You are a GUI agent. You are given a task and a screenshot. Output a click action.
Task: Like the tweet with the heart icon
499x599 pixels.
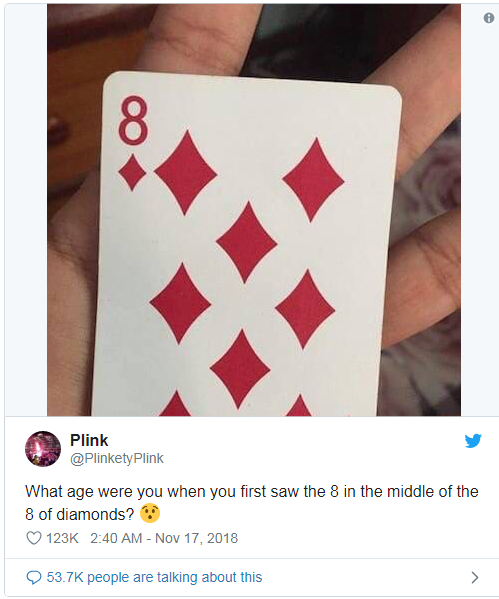pos(34,538)
